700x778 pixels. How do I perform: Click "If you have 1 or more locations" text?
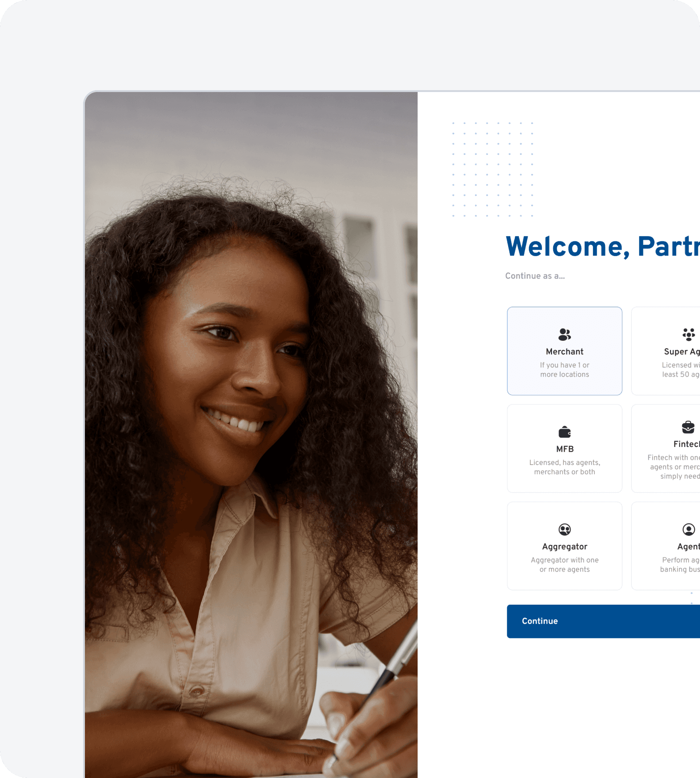click(564, 370)
